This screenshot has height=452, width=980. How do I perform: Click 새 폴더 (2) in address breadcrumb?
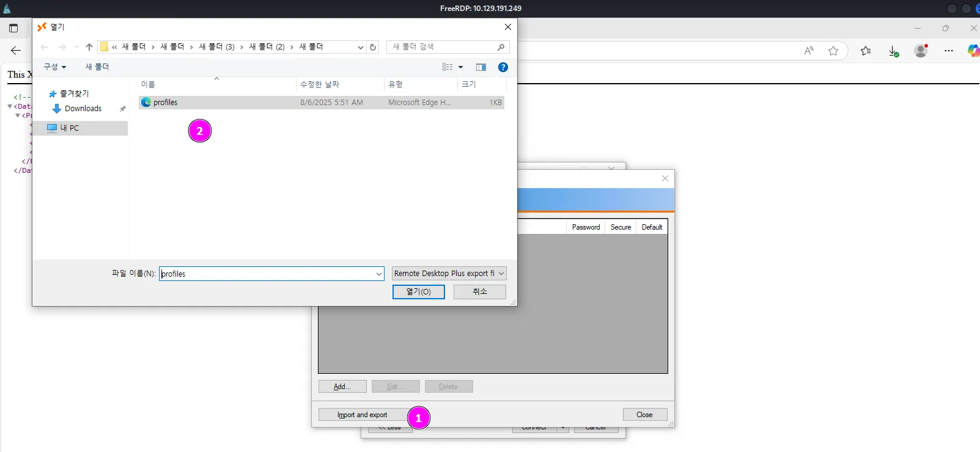coord(267,47)
